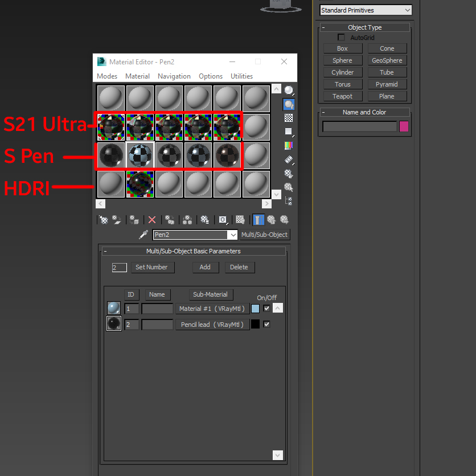This screenshot has width=476, height=476.
Task: Open the Options menu
Action: 210,76
